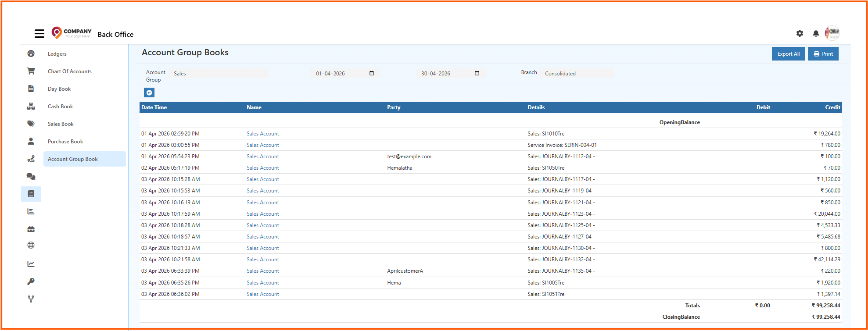The image size is (868, 331).
Task: Click the Totals credit ₹ 99,258.44
Action: (826, 306)
